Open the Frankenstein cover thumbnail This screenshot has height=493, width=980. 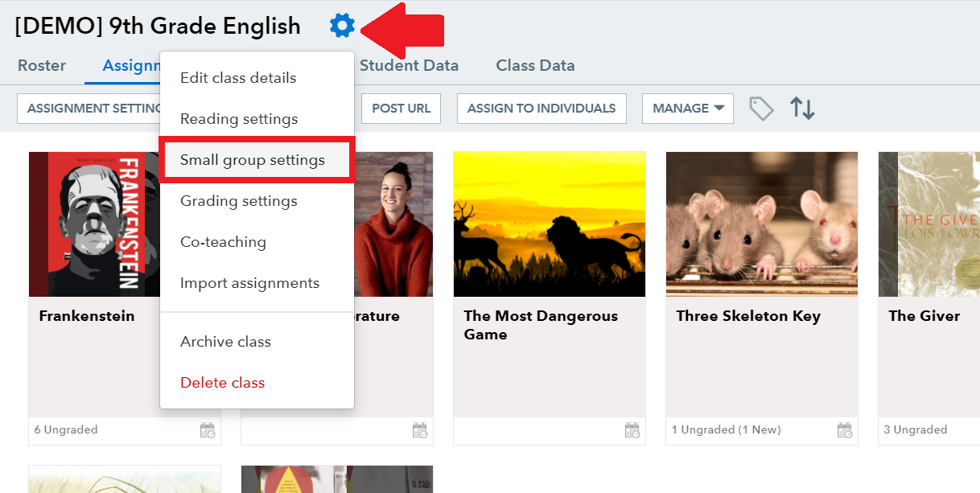(x=94, y=224)
